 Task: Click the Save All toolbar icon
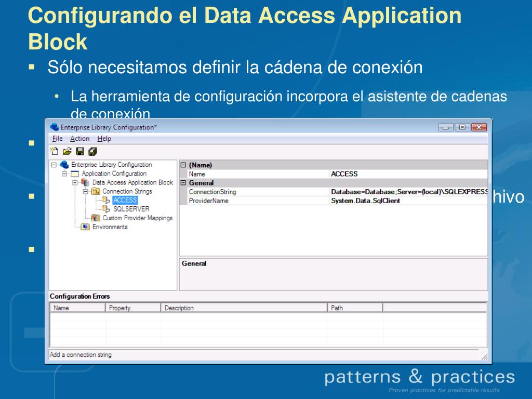coord(92,151)
